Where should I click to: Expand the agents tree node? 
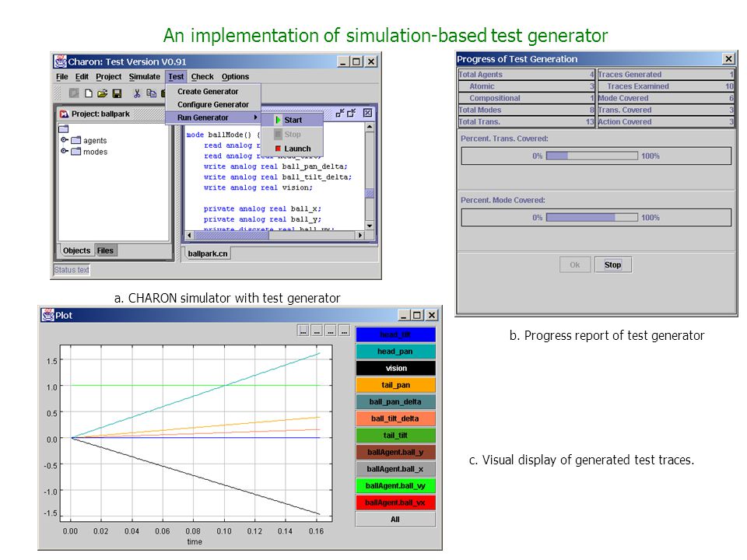(64, 140)
